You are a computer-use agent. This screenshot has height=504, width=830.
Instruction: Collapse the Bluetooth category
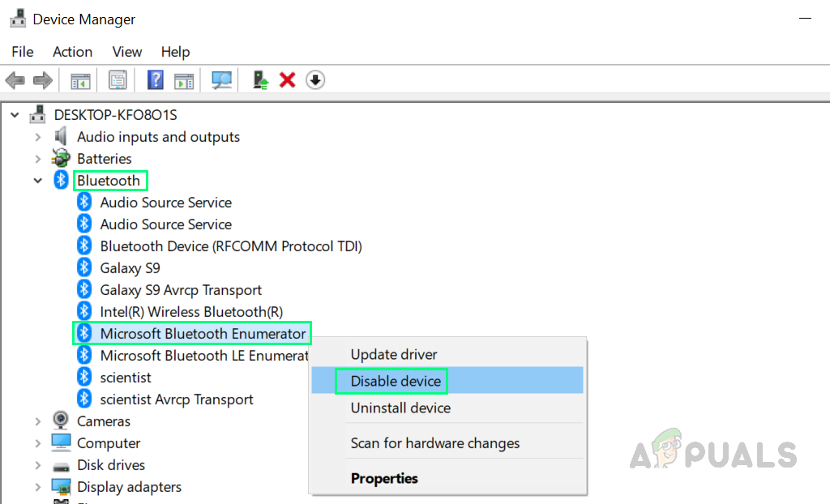[38, 180]
